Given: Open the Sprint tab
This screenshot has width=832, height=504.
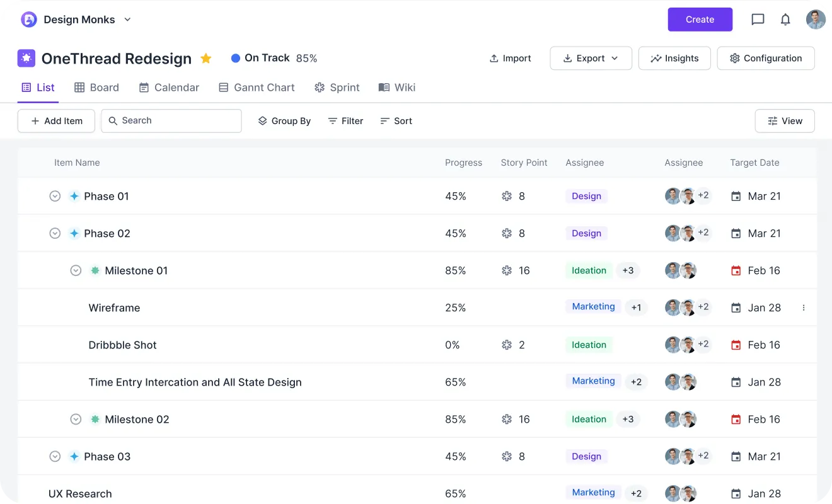Looking at the screenshot, I should click(337, 88).
